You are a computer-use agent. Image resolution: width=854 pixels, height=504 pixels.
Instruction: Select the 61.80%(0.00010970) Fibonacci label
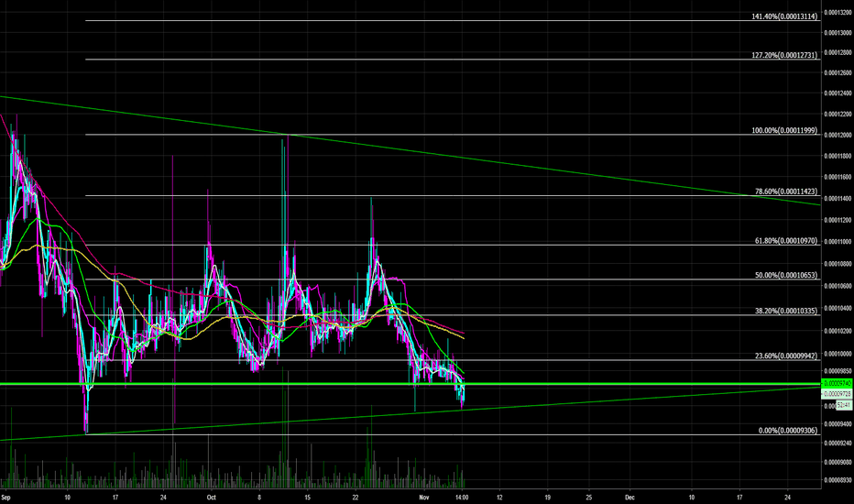coord(786,240)
